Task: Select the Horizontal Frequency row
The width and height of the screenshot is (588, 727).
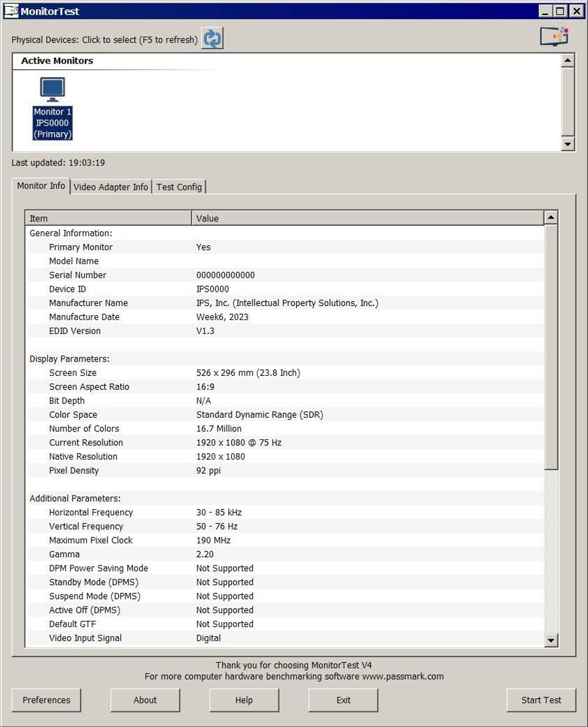Action: click(286, 513)
